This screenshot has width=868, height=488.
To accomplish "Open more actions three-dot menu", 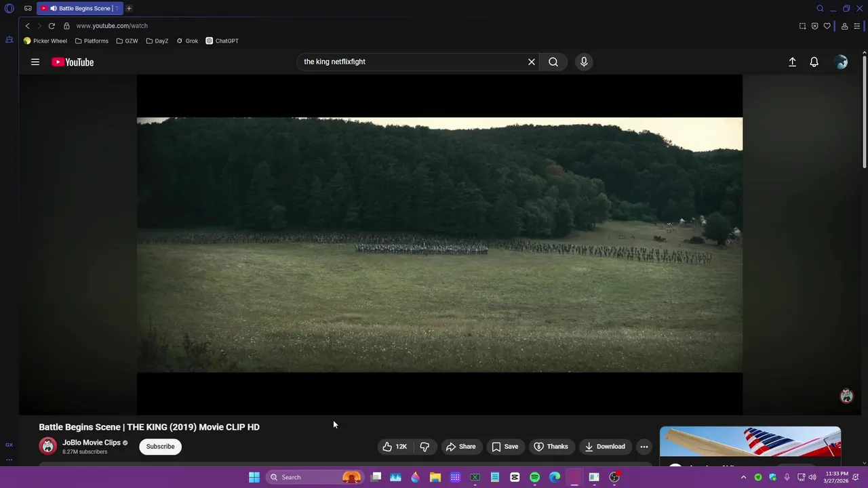I will tap(644, 447).
